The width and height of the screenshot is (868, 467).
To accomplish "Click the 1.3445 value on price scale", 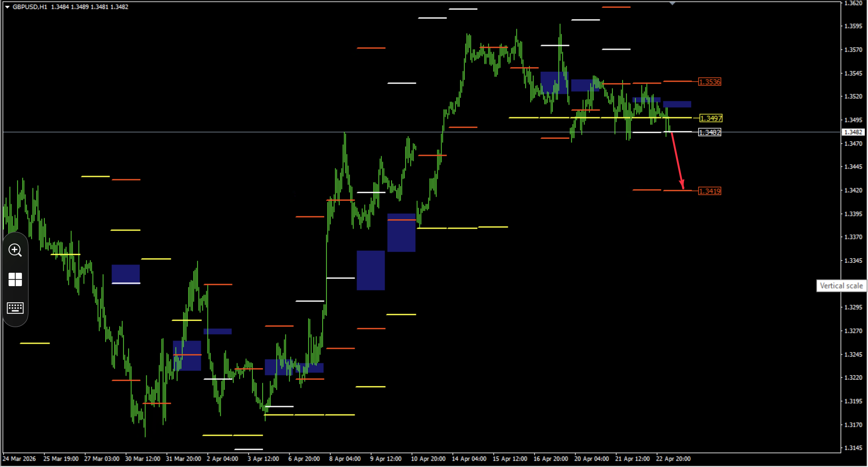I will coord(853,167).
